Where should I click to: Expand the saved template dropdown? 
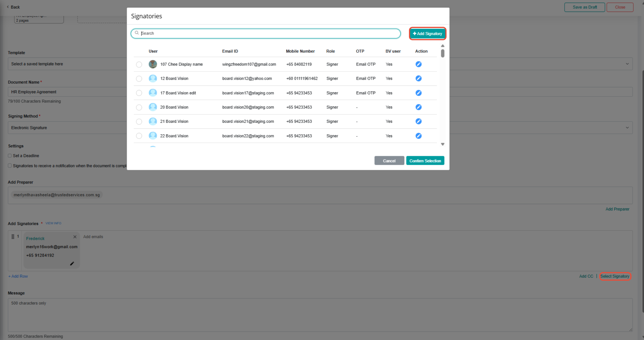[x=627, y=64]
